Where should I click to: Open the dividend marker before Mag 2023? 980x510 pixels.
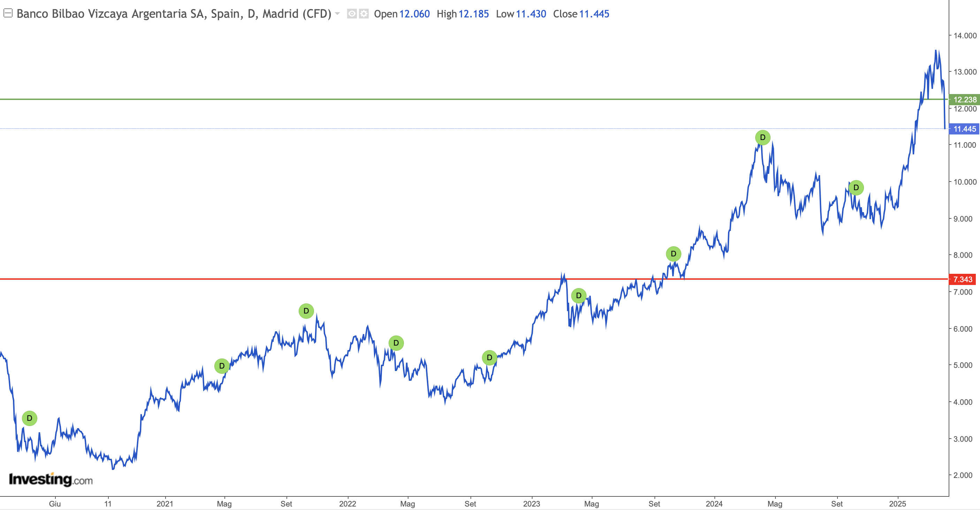coord(579,295)
